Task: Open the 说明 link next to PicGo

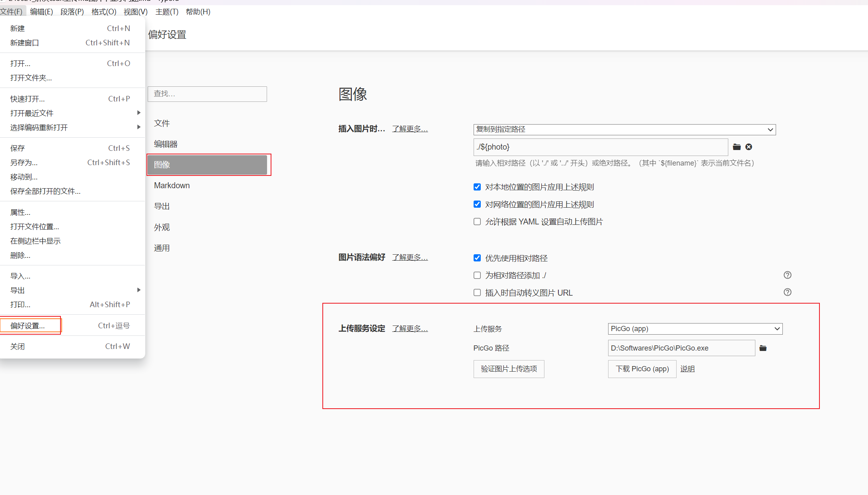Action: [687, 369]
